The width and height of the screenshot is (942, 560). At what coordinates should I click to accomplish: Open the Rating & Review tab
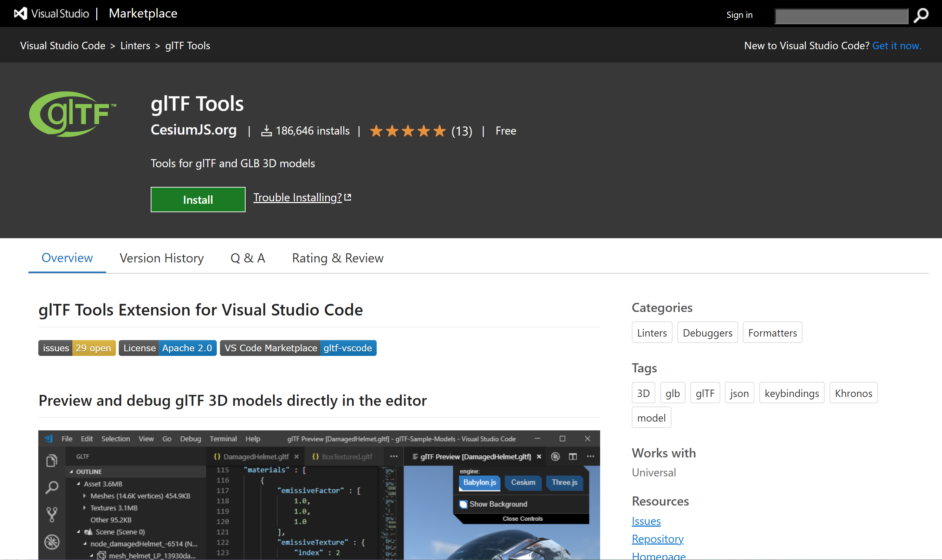point(337,258)
